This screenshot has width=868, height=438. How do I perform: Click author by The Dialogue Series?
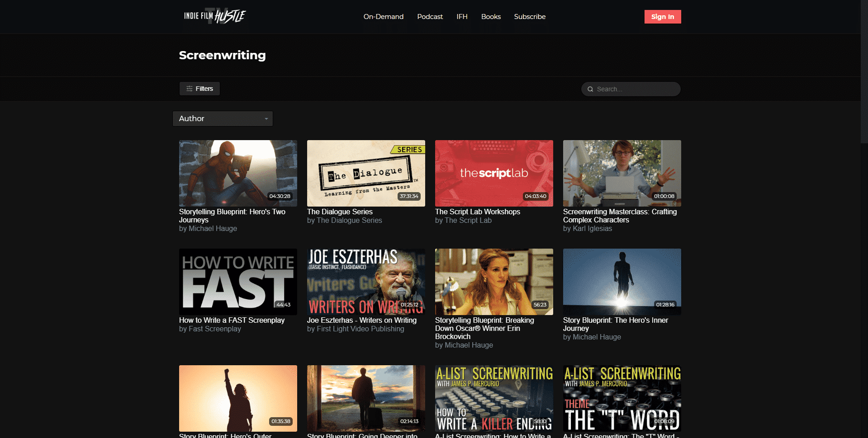tap(345, 220)
